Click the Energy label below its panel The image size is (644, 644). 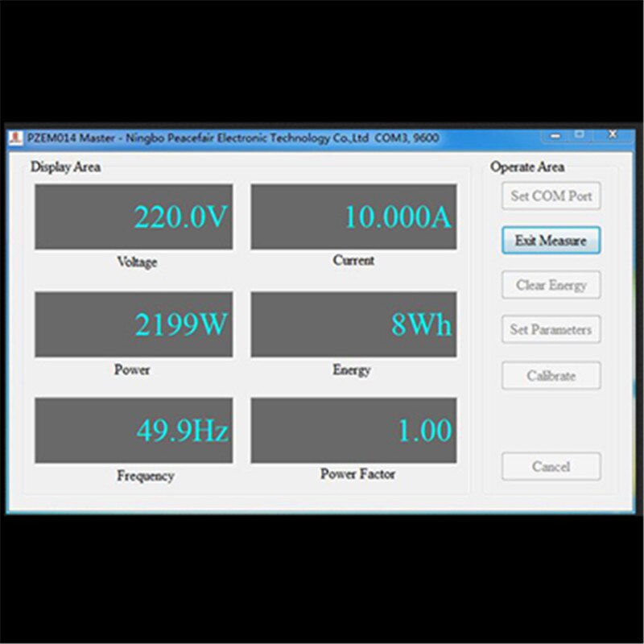point(353,369)
